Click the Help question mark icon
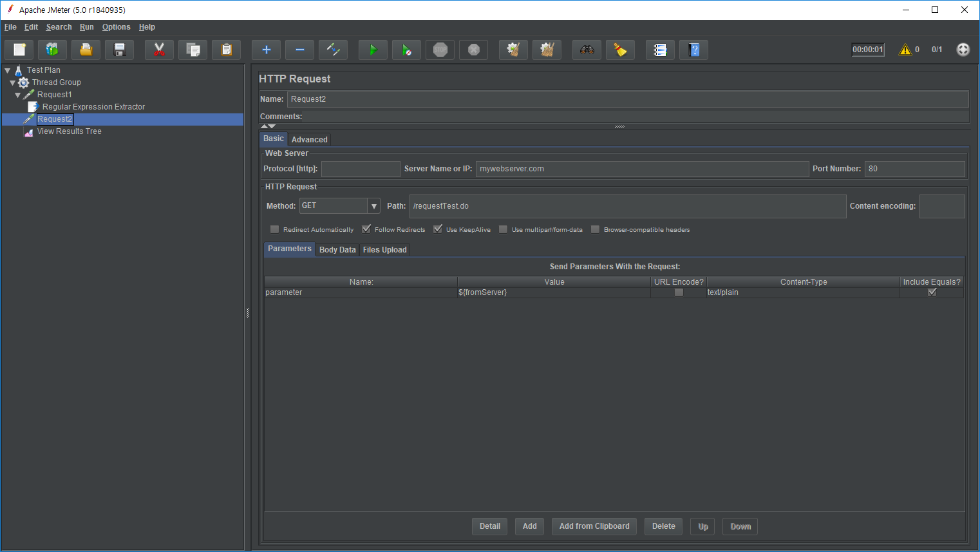Image resolution: width=980 pixels, height=552 pixels. [x=693, y=50]
